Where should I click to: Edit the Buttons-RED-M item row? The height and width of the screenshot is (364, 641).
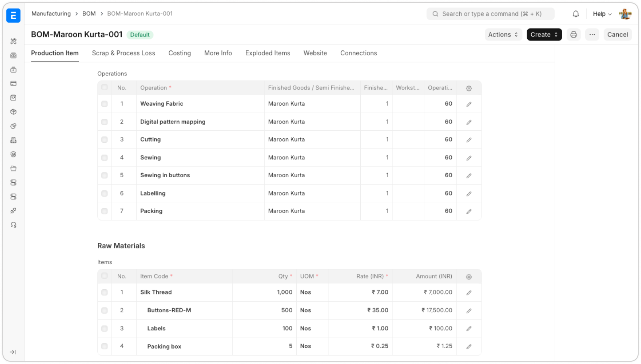(469, 311)
